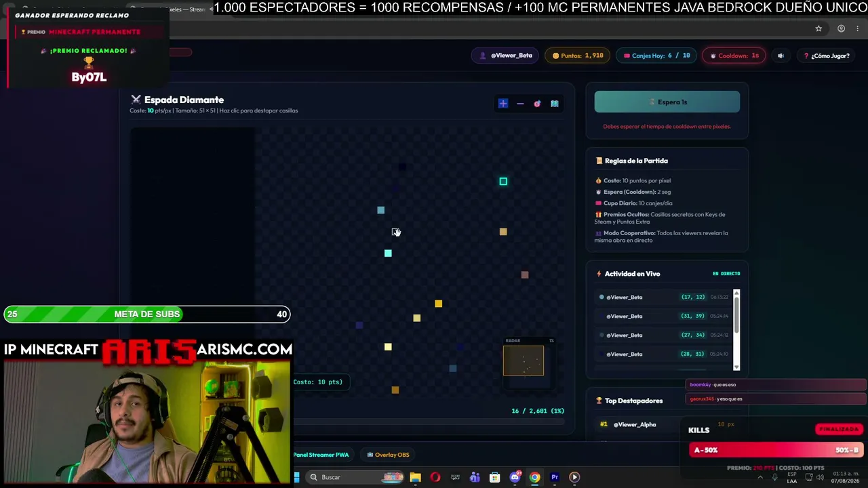Click the taskbar clock and date
This screenshot has width=868, height=488.
coord(846,477)
